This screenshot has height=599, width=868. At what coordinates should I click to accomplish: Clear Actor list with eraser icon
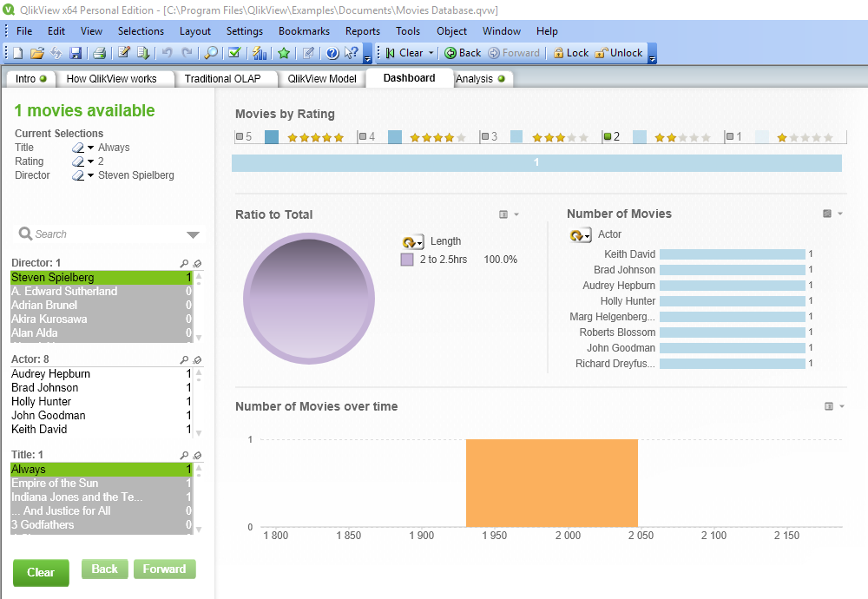(197, 360)
